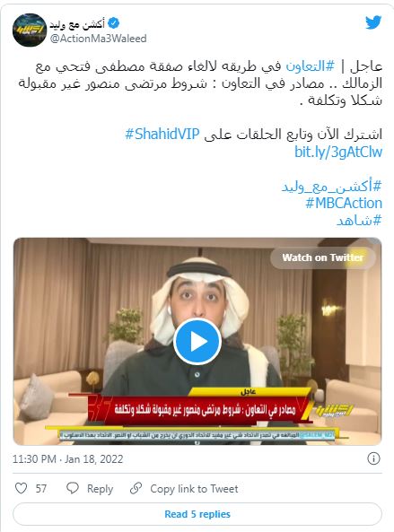Click the #ShahidVIP hashtag

point(162,134)
